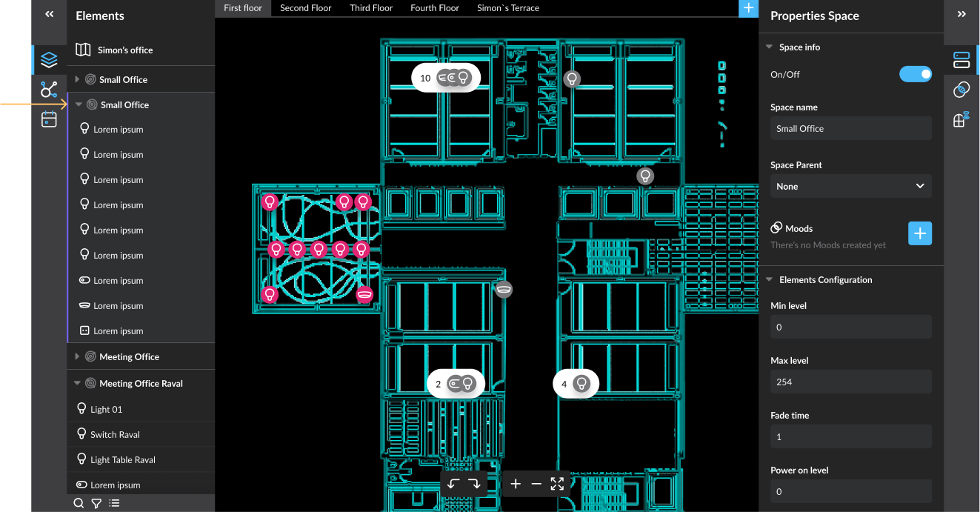Click the Fade time input field
The width and height of the screenshot is (980, 512).
tap(850, 436)
